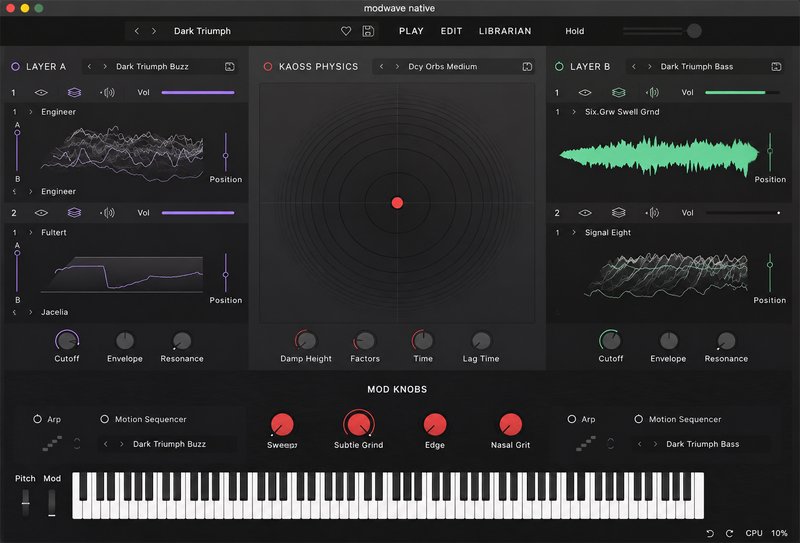
Task: Click the Hold button
Action: tap(574, 31)
